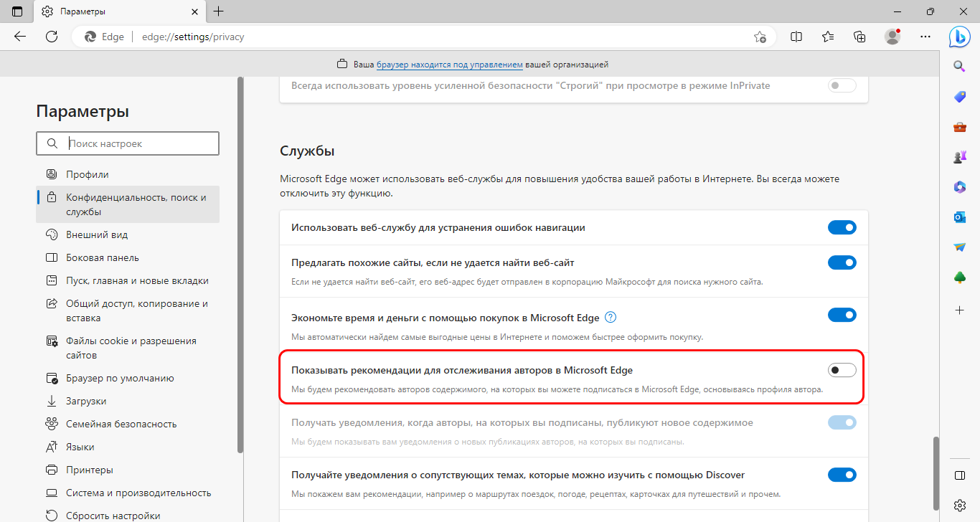Open the tab actions menu
This screenshot has height=522, width=980.
(x=17, y=11)
